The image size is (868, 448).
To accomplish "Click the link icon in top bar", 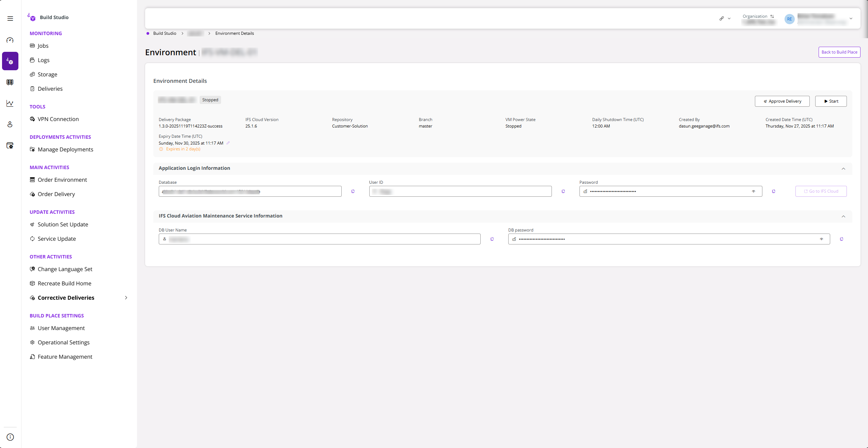I will click(722, 18).
